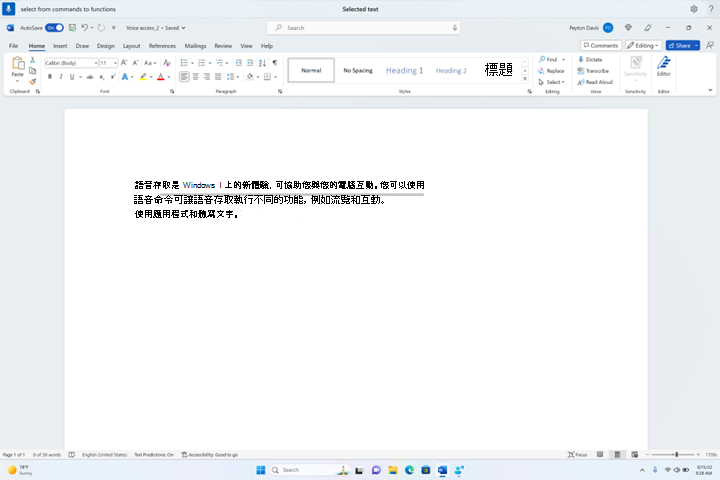Toggle Superscript formatting

[112, 77]
